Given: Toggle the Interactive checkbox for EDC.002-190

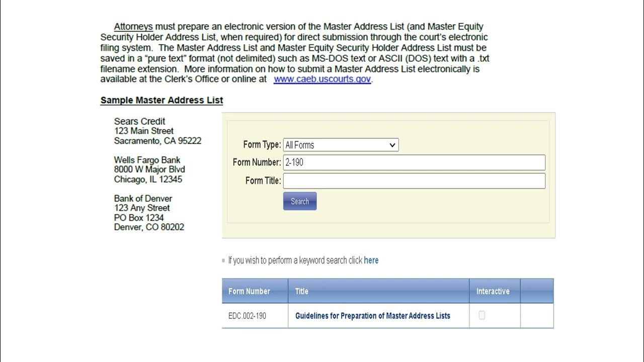Looking at the screenshot, I should pyautogui.click(x=482, y=315).
